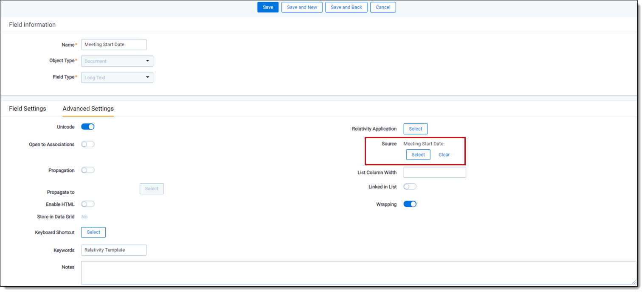Click the blue Save button

click(x=268, y=7)
